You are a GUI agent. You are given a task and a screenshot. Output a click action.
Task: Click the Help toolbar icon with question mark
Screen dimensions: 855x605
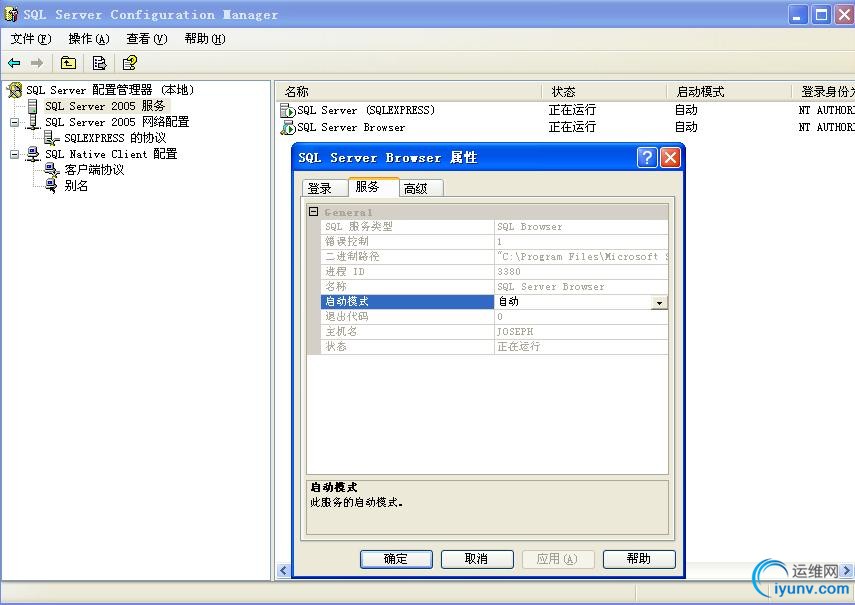[x=130, y=63]
